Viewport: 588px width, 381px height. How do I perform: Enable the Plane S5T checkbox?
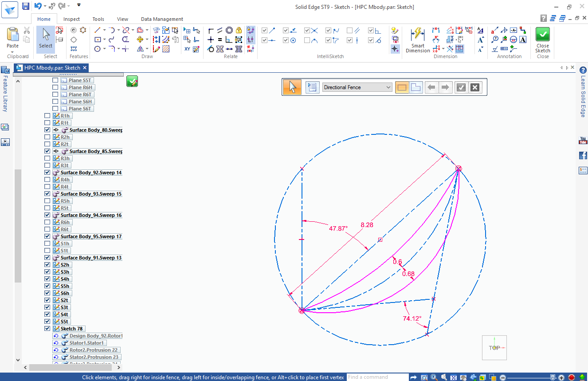[x=55, y=80]
